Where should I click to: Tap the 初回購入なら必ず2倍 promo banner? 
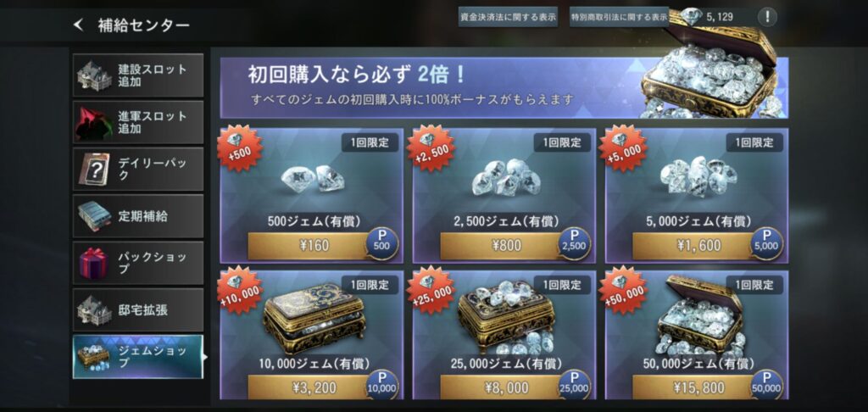(x=504, y=87)
